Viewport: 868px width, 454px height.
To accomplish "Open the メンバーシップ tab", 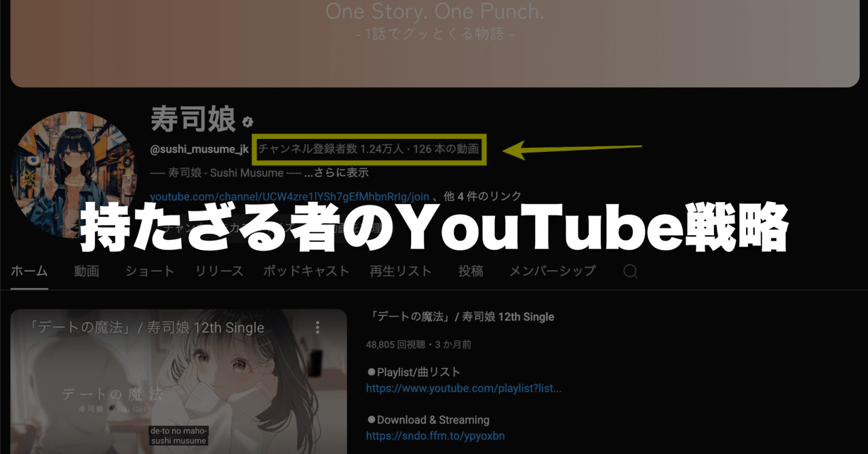I will click(x=553, y=271).
